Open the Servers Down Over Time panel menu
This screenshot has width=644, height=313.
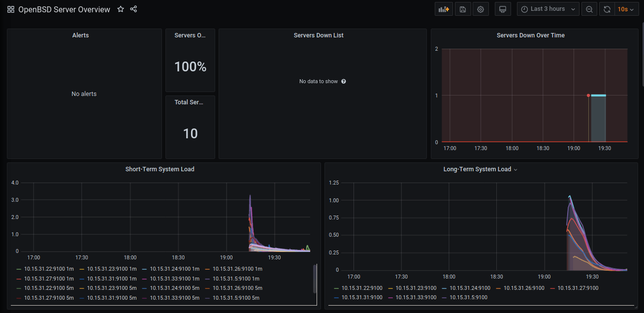532,35
